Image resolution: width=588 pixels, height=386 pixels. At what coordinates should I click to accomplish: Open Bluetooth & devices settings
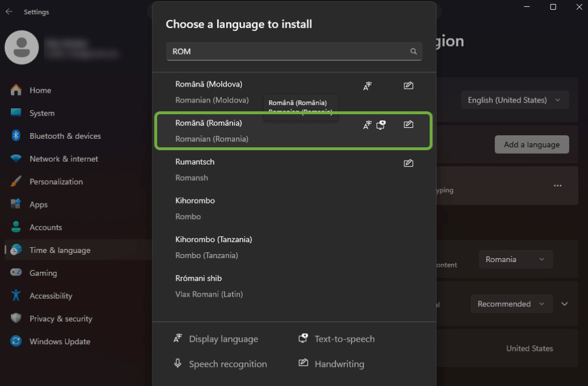(x=65, y=136)
